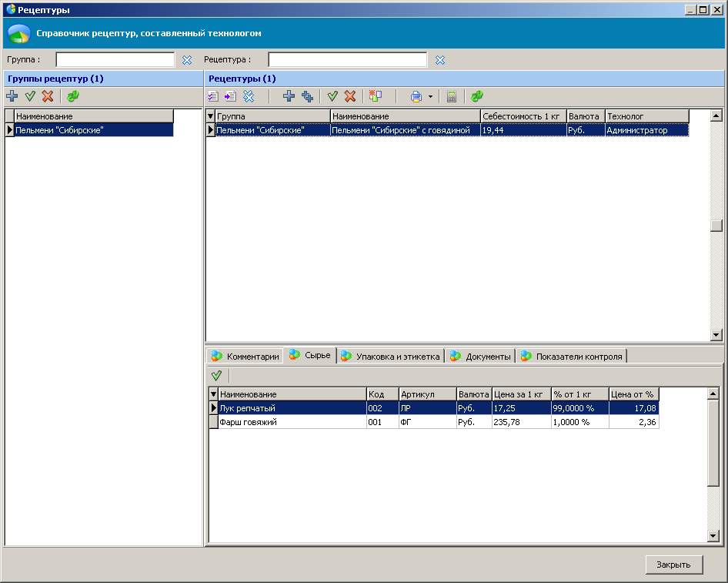Click the copy recipe double-plus icon

307,96
